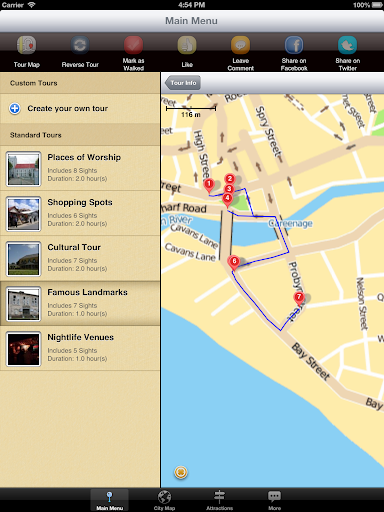Image resolution: width=384 pixels, height=512 pixels.
Task: Share tour on Twitter
Action: (x=347, y=45)
